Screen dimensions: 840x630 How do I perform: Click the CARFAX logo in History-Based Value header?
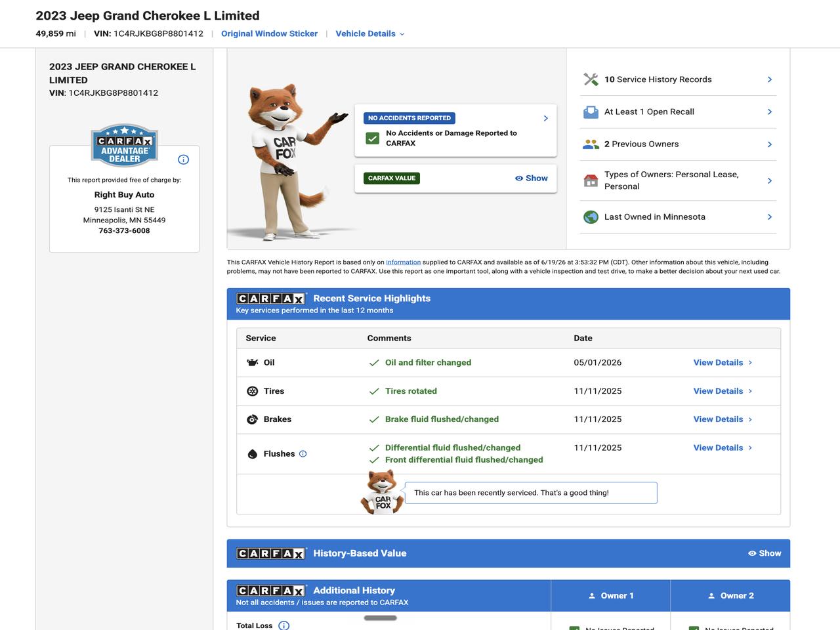(271, 553)
